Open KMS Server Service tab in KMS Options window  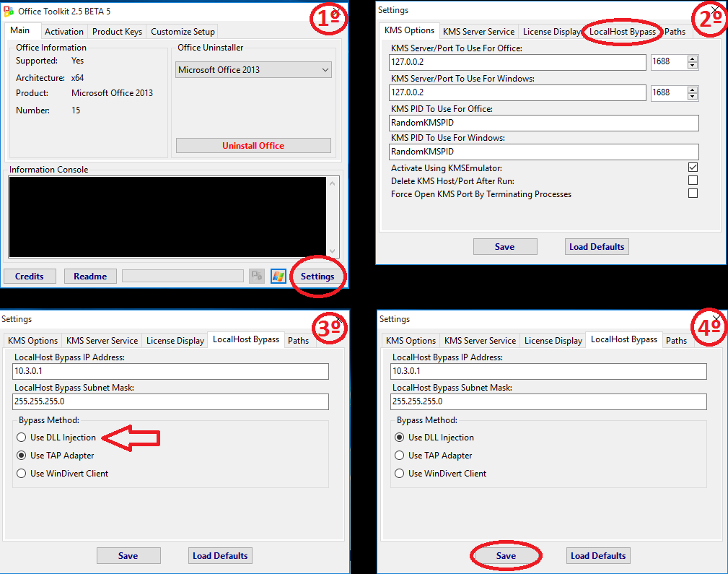coord(478,32)
